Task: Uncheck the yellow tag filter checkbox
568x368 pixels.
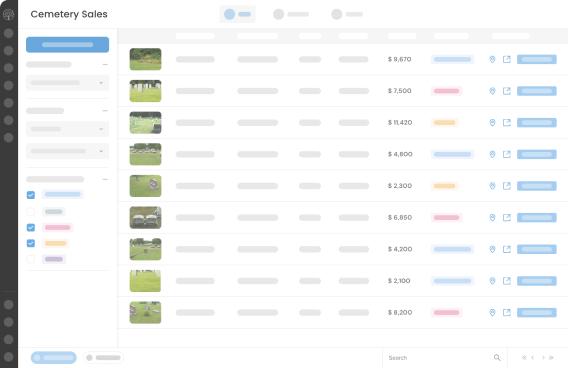Action: click(x=31, y=243)
